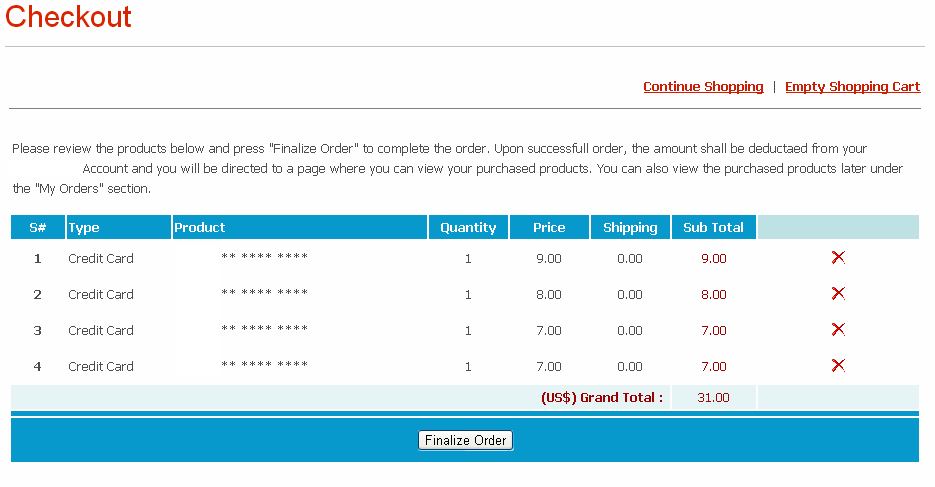Screen dimensions: 935x487
Task: Click the grand total amount 31.00
Action: point(713,398)
